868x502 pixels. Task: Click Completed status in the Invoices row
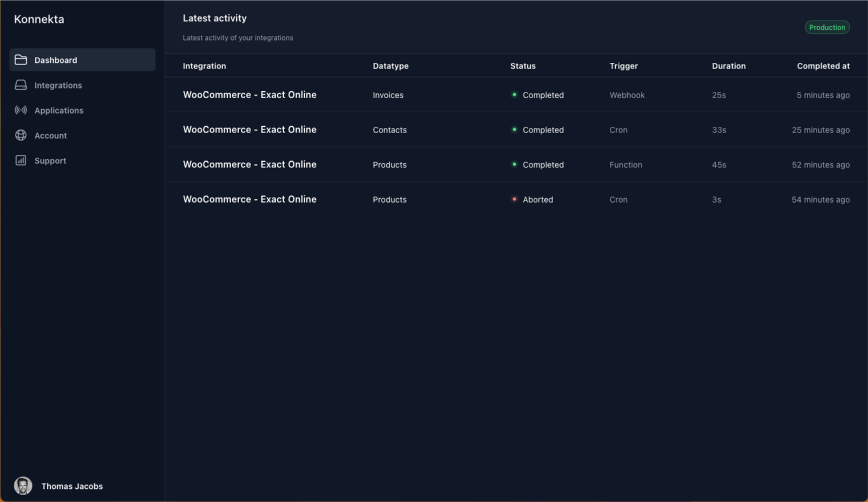[543, 95]
